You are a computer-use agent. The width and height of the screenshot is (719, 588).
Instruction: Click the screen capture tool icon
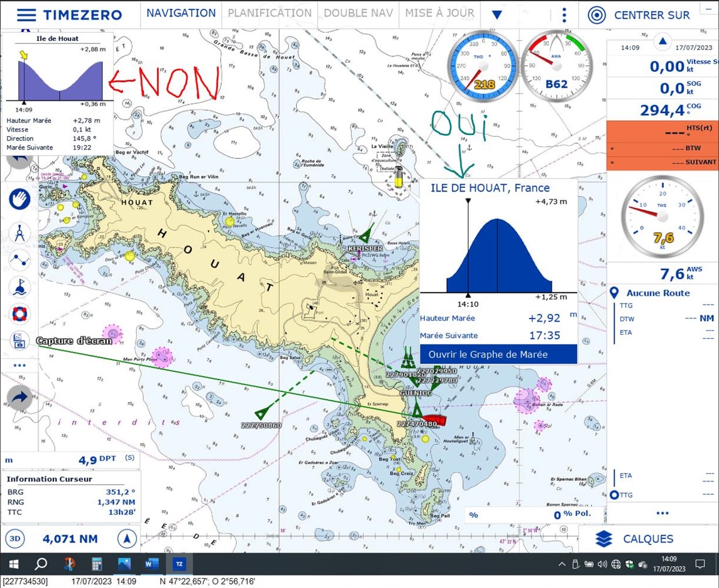19,341
